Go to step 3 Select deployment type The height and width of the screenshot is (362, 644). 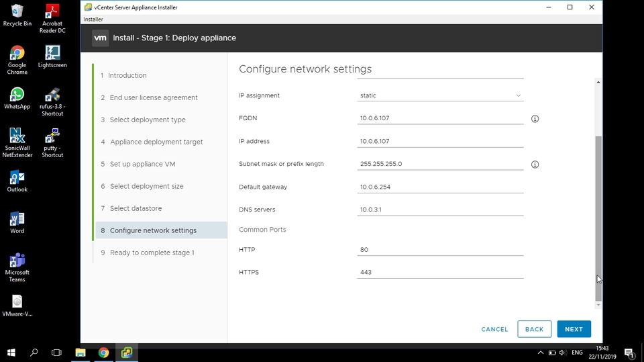tap(148, 120)
